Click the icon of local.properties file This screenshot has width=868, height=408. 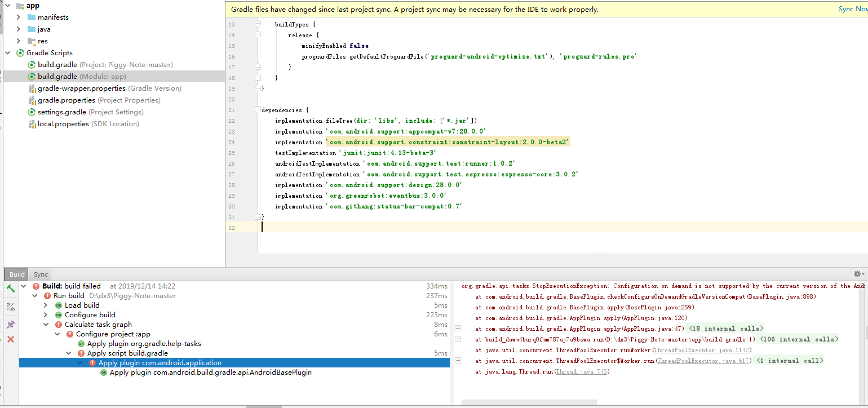click(32, 124)
